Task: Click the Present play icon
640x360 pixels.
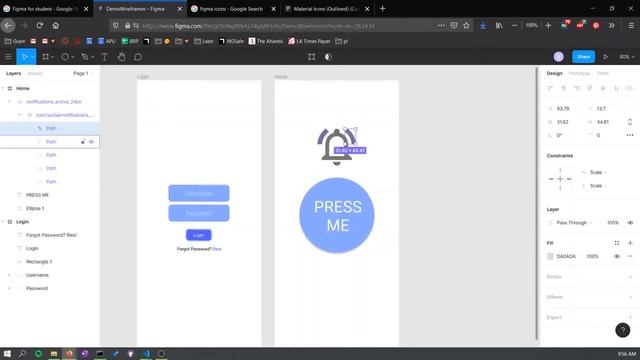Action: 605,57
